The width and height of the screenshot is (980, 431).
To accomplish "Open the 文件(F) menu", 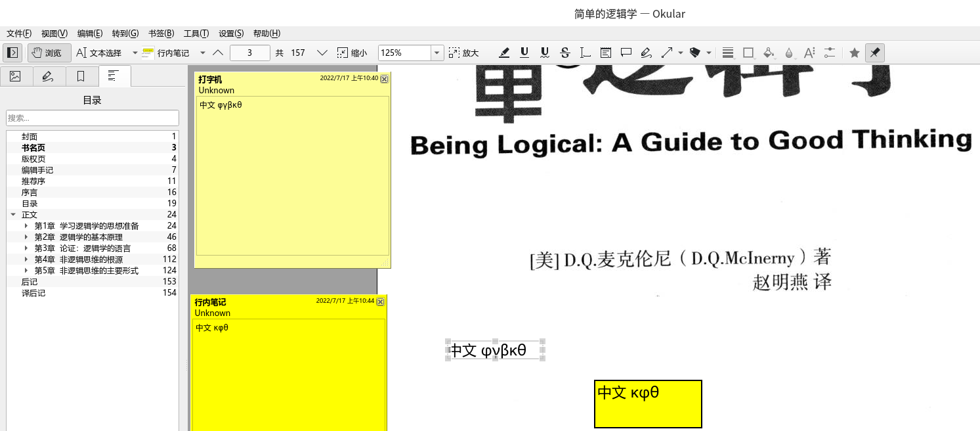I will point(19,34).
